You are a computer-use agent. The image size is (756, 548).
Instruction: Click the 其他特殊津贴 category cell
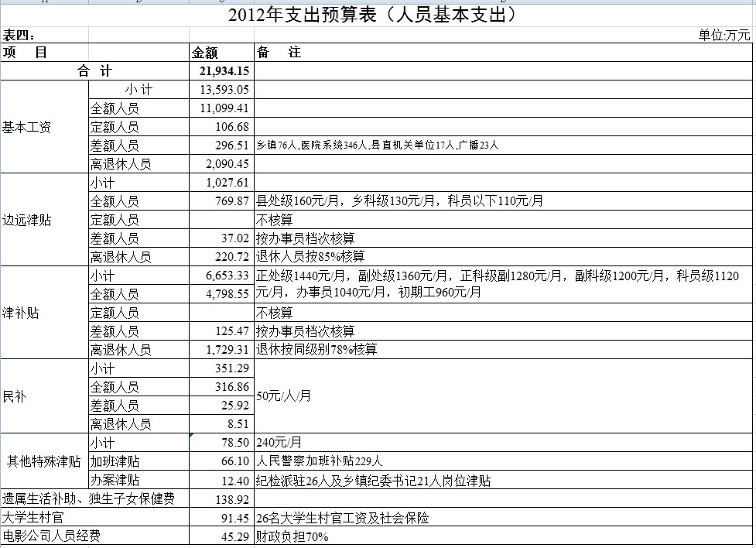44,461
